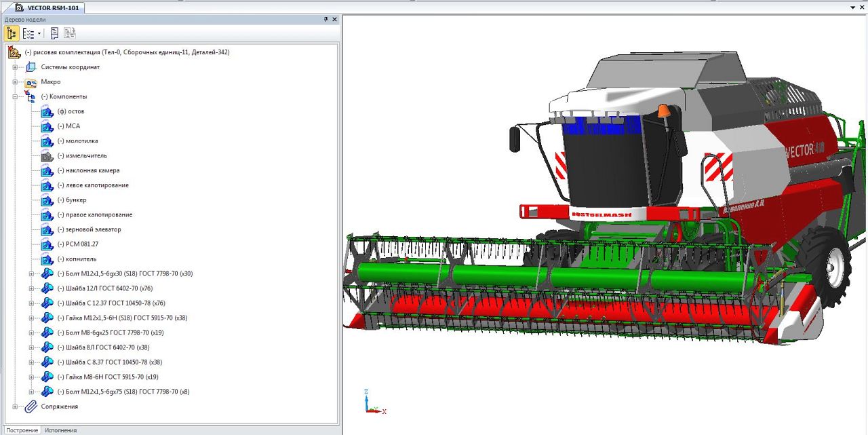The height and width of the screenshot is (435, 868).
Task: Expand Шайба 8Л ГОСТ 6402-70 node
Action: click(x=31, y=347)
